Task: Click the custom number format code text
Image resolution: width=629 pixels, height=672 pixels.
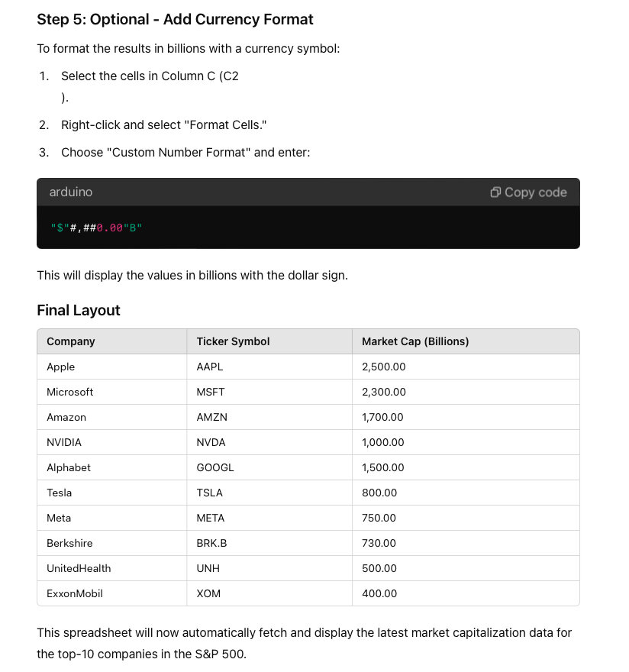Action: pos(96,227)
